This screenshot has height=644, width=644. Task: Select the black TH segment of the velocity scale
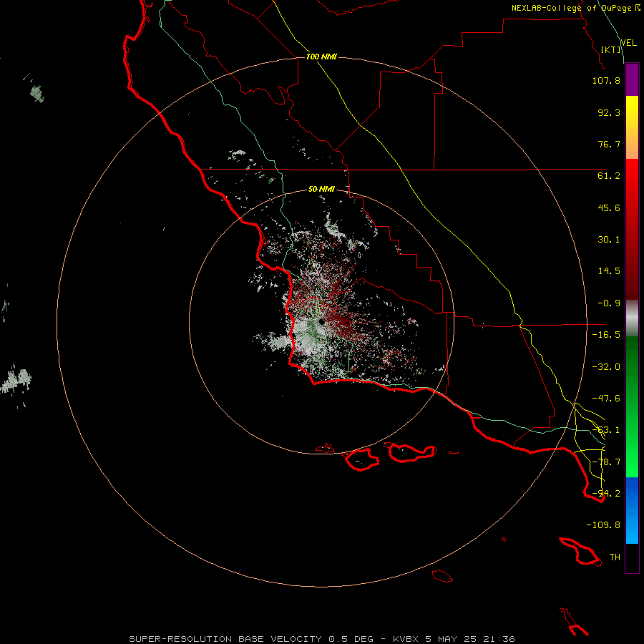(632, 558)
